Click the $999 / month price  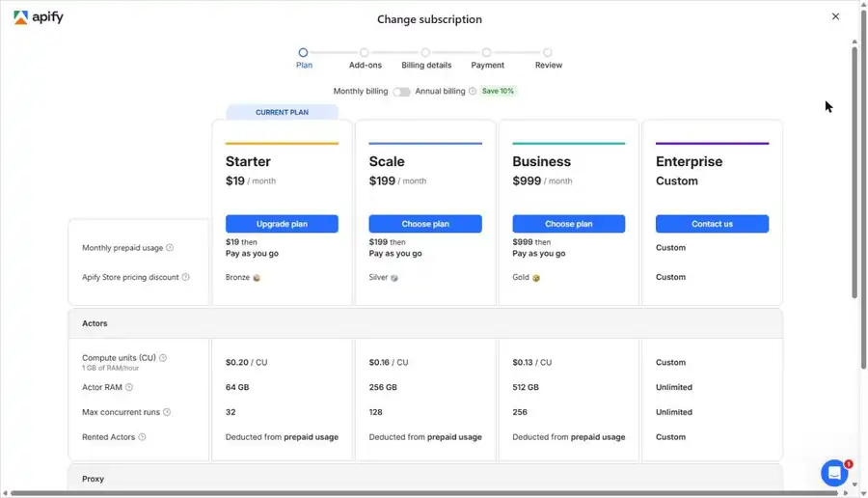(542, 180)
